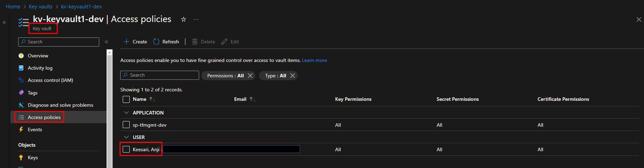Click the Create plus icon

coord(127,42)
